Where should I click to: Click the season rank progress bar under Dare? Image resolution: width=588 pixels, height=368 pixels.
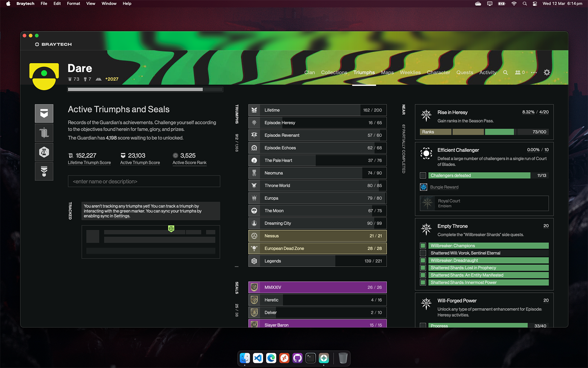[145, 89]
